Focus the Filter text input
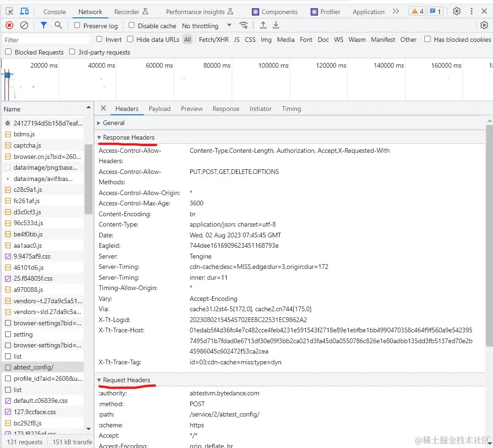493x448 pixels. click(x=46, y=40)
